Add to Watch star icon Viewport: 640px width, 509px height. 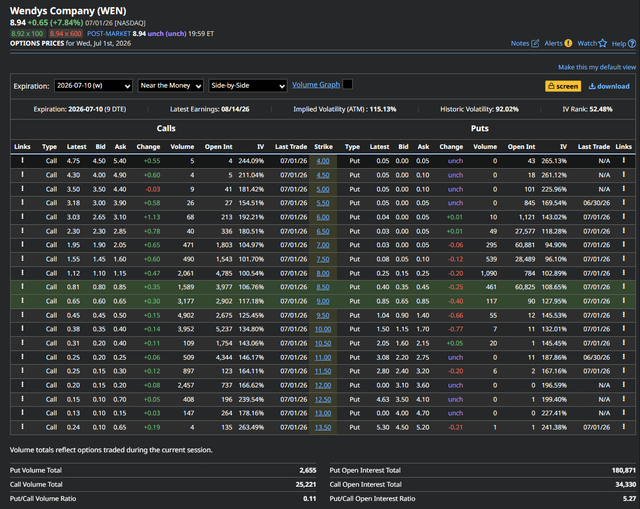click(603, 43)
